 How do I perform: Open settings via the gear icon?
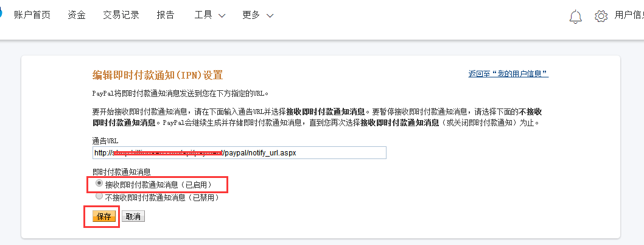click(x=601, y=16)
